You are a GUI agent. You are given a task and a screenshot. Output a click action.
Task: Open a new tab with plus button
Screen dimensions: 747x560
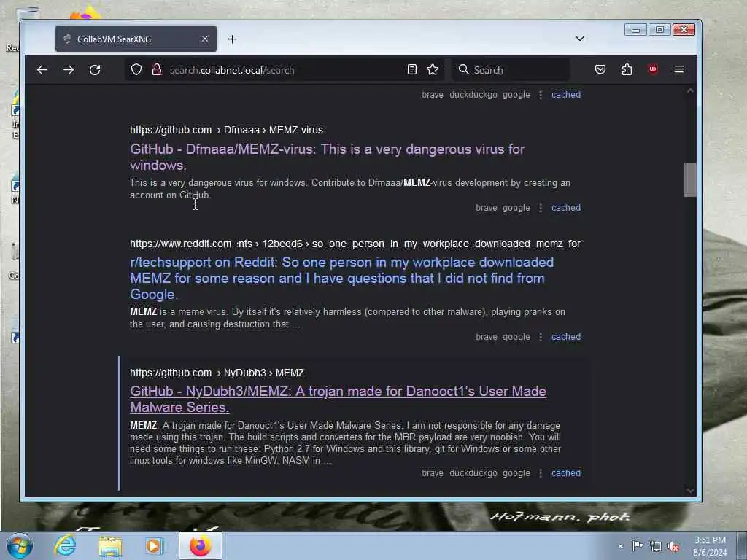tap(233, 39)
